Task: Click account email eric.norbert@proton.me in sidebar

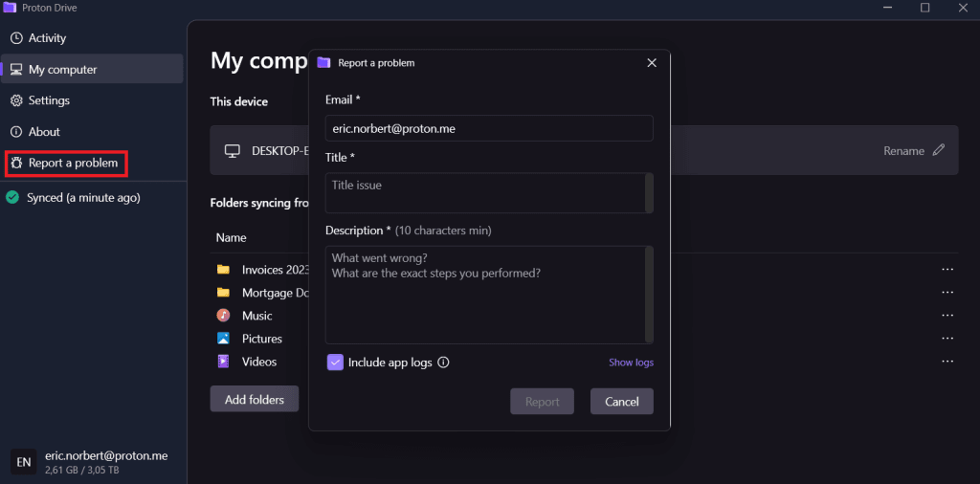Action: (106, 456)
